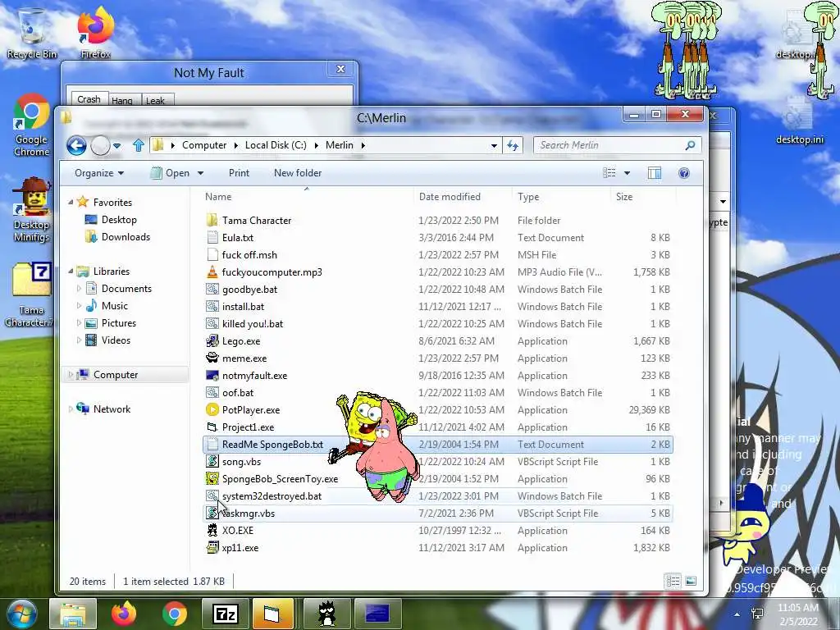Select the notmyfault.exe icon
The image size is (840, 630).
tap(212, 376)
